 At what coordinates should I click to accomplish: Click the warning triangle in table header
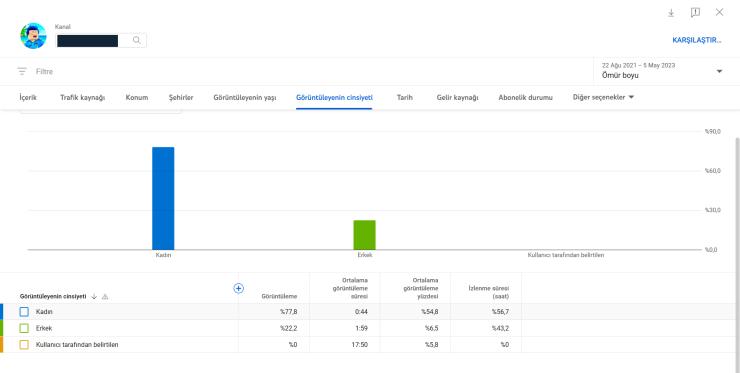click(x=105, y=297)
